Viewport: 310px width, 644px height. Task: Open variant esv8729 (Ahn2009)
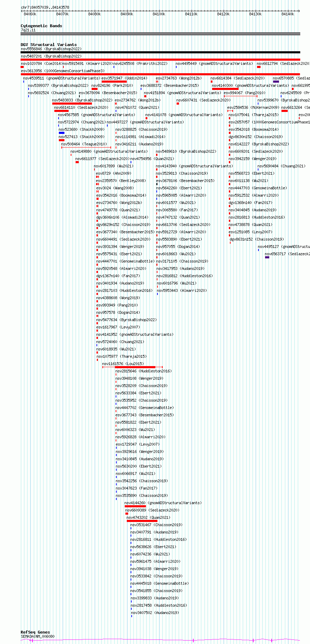pos(114,174)
